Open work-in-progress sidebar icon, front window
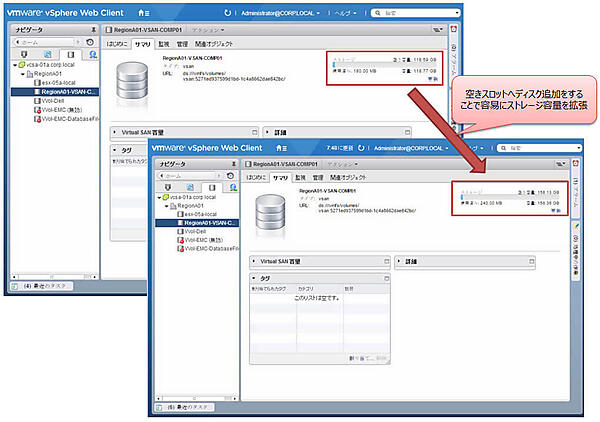This screenshot has width=600, height=422. click(575, 226)
